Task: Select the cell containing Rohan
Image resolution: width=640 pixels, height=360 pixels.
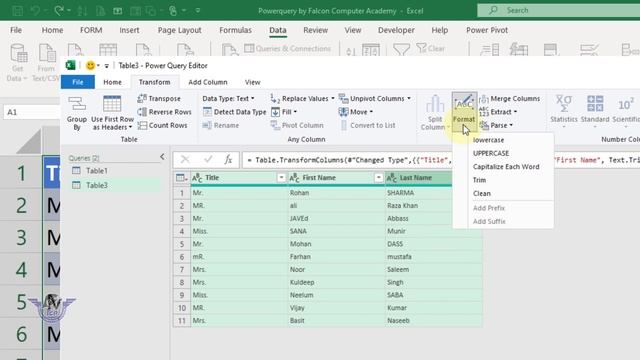Action: (x=336, y=193)
